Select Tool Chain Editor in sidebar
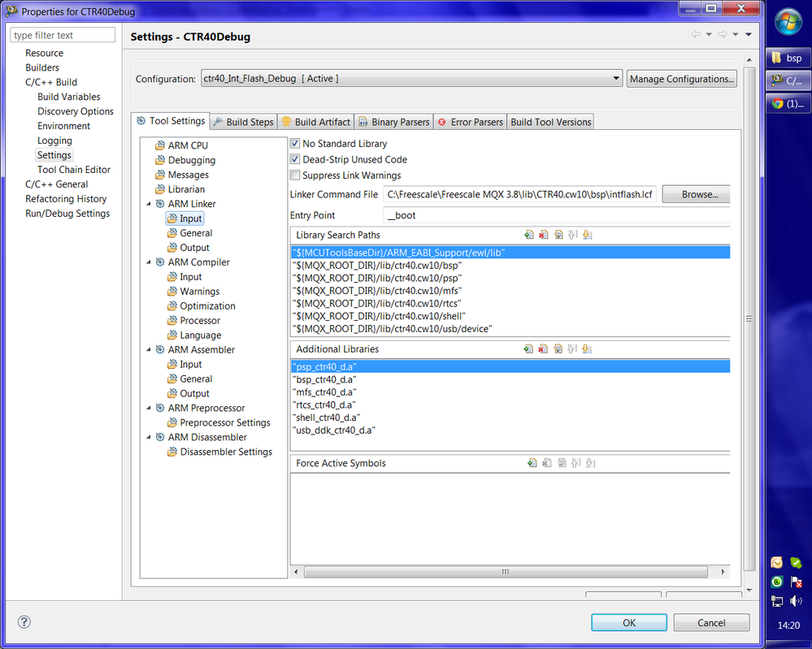Image resolution: width=812 pixels, height=649 pixels. click(73, 169)
